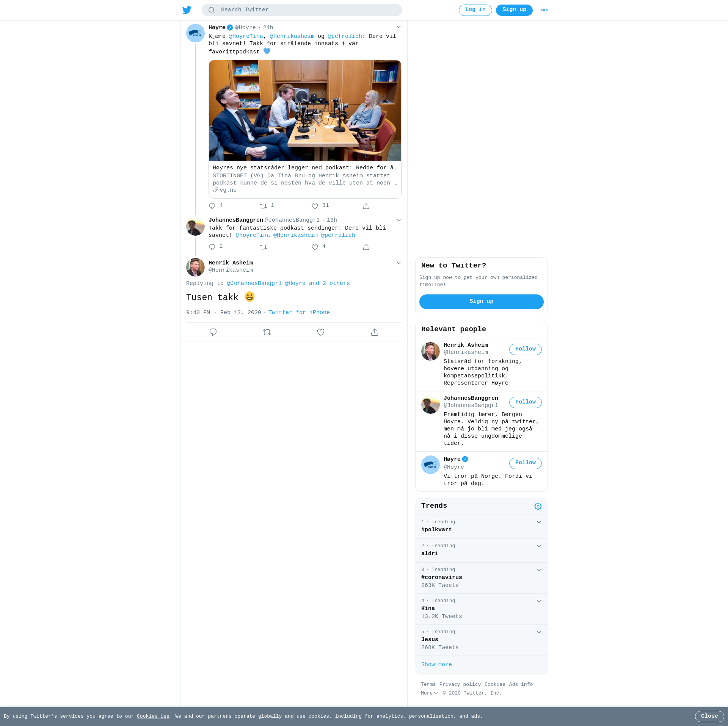
Task: Click JohannesBanggren avatar in Relevant people
Action: click(x=430, y=404)
